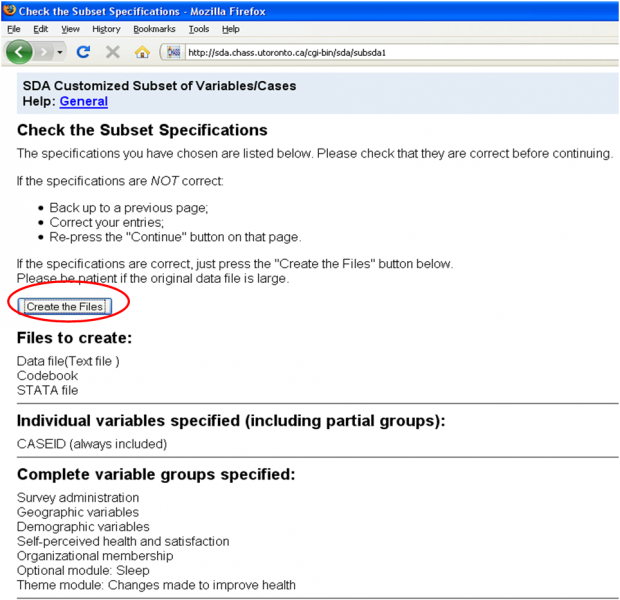Screen dimensions: 620x600
Task: Follow the General help link
Action: pos(84,101)
